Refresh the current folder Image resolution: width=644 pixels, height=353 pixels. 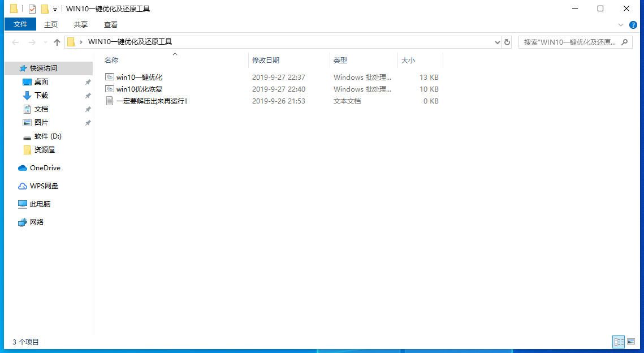point(507,42)
